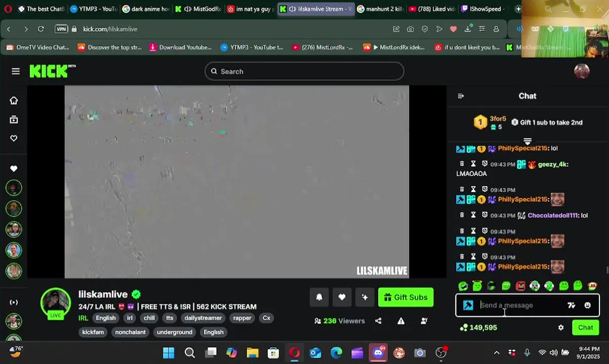Click the Send a message input
Screen dimensions: 609x364
pos(521,305)
